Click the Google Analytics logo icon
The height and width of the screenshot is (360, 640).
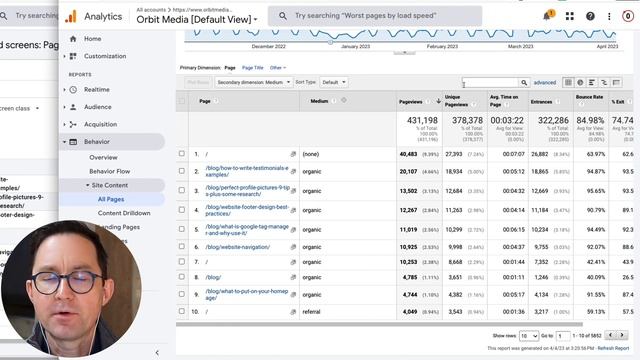point(71,16)
